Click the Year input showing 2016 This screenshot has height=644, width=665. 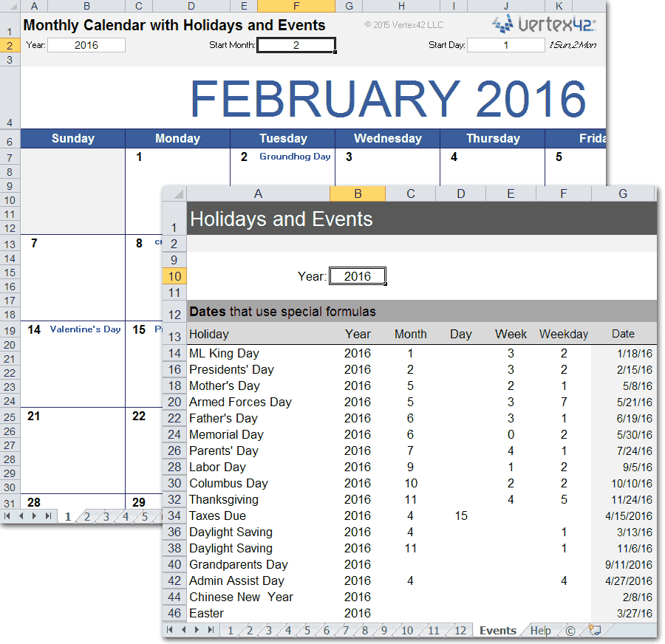pyautogui.click(x=85, y=44)
